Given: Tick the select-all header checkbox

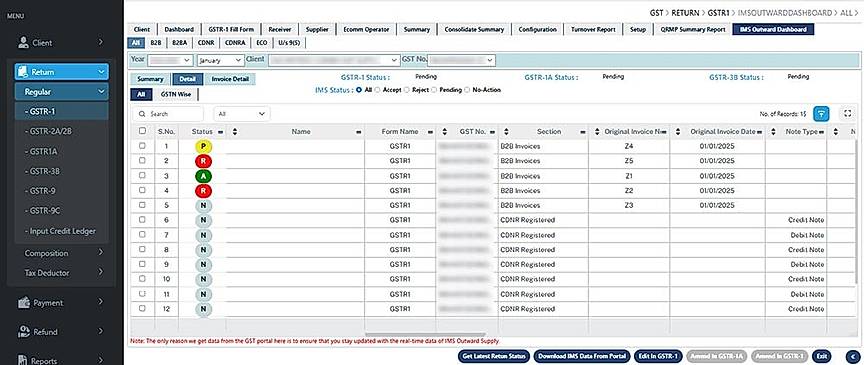Looking at the screenshot, I should click(143, 131).
